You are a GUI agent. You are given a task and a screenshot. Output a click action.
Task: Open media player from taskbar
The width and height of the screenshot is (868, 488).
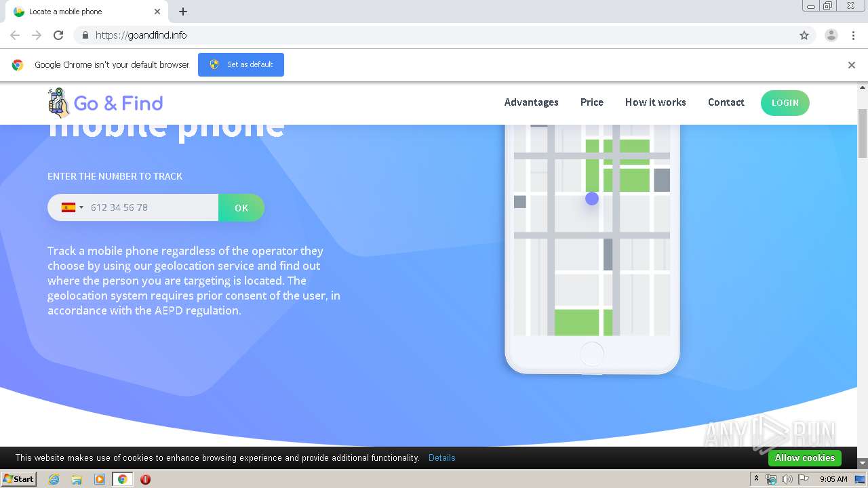100,479
